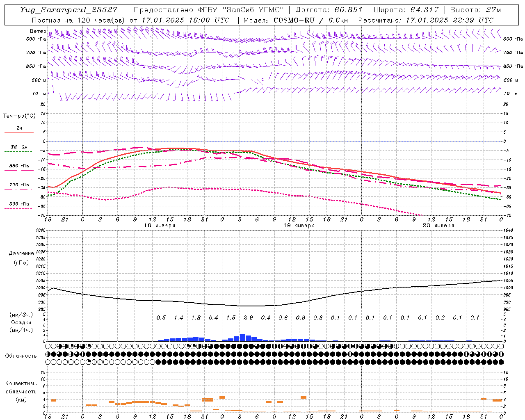Click the (гПа) unit under Давление
The width and height of the screenshot is (525, 420).
coord(21,262)
